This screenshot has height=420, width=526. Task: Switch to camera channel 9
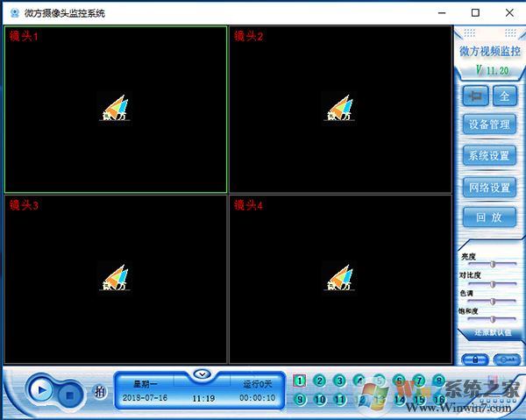(299, 400)
